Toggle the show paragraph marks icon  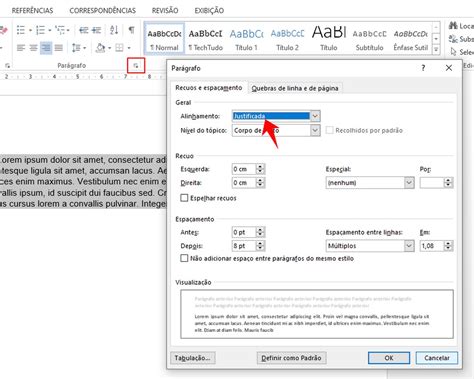click(132, 30)
